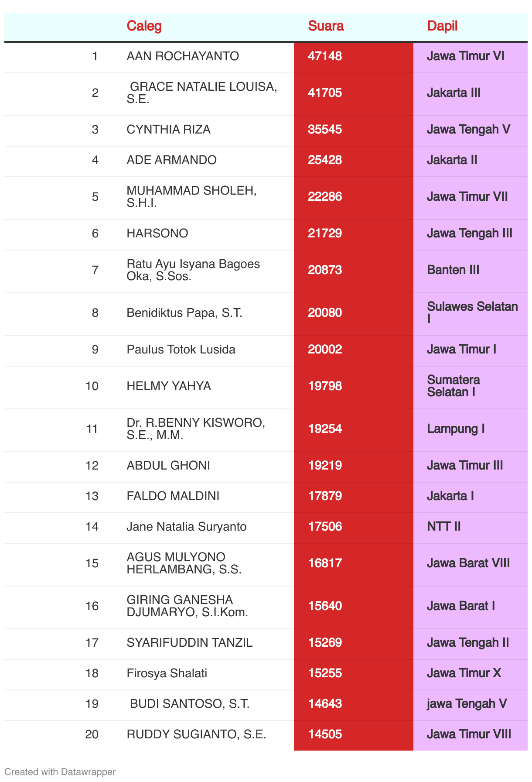
Task: Click the 35545 vote count cell
Action: tap(325, 130)
